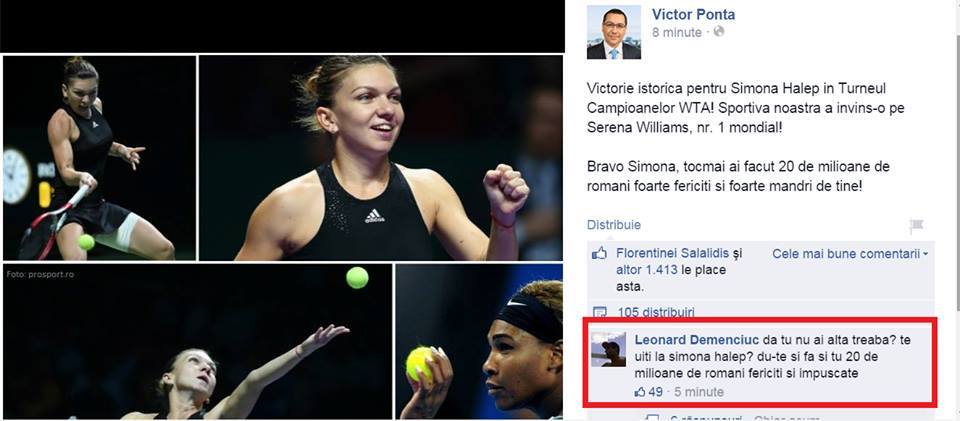Open the altor 1.413 likers list
960x421 pixels.
point(647,269)
